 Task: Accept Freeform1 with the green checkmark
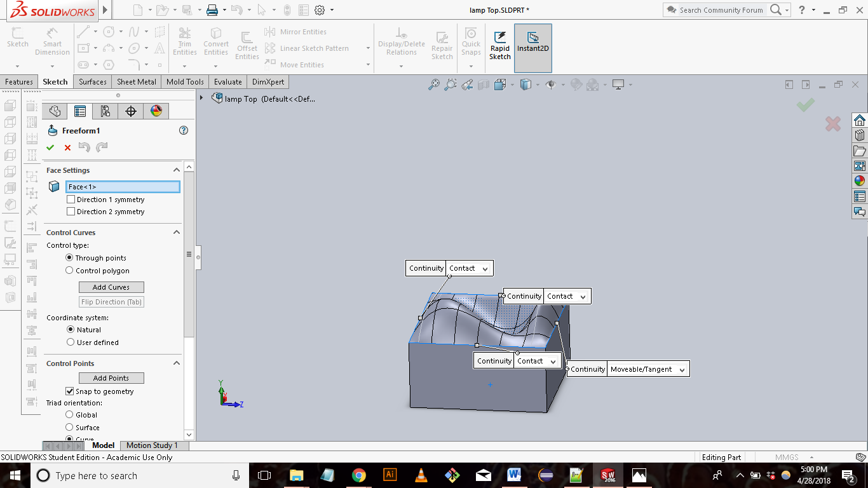(50, 147)
